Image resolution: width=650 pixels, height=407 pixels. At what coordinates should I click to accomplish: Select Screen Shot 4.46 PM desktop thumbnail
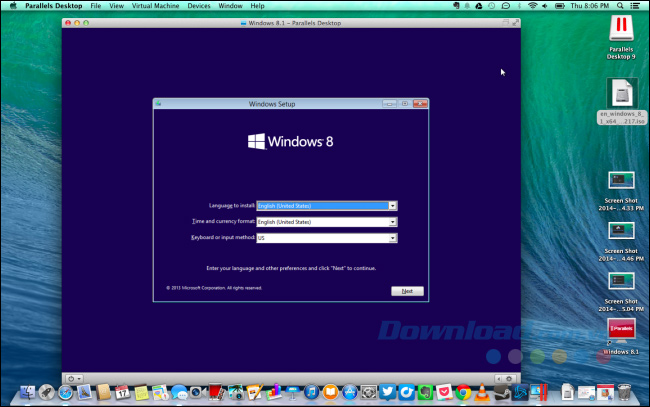(x=621, y=231)
